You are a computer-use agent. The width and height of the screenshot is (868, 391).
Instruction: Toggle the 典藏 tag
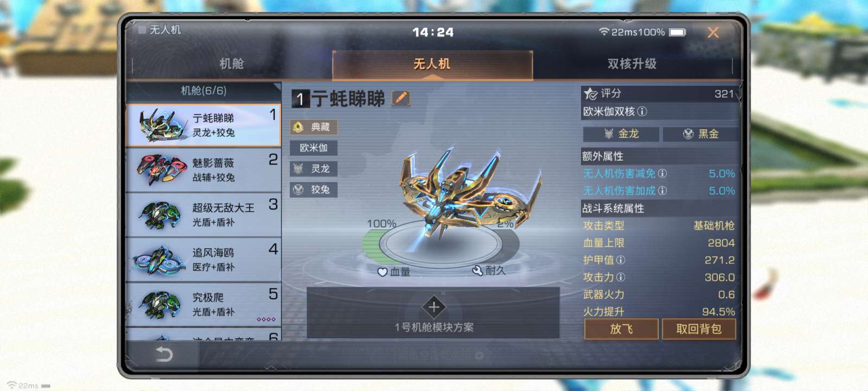pos(314,127)
